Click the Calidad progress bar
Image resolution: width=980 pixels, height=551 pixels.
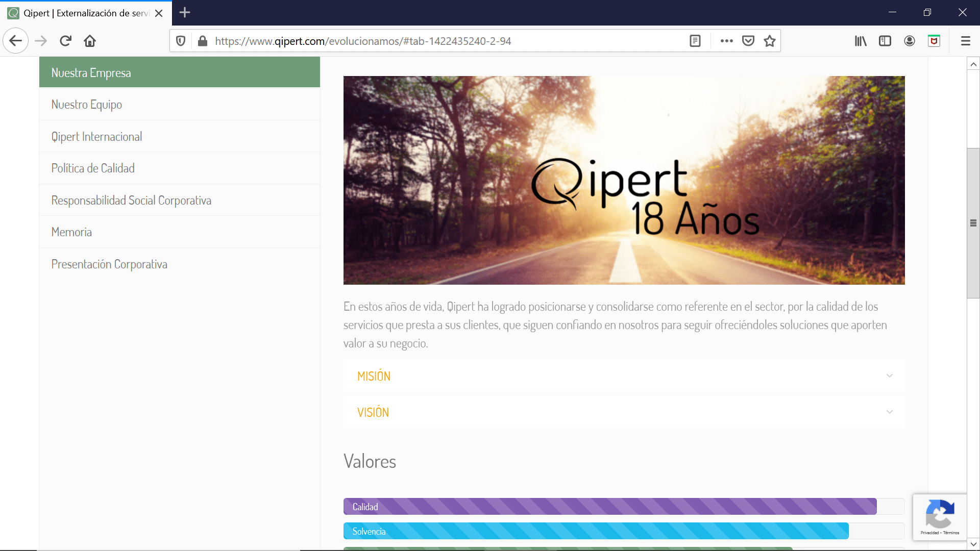[624, 507]
